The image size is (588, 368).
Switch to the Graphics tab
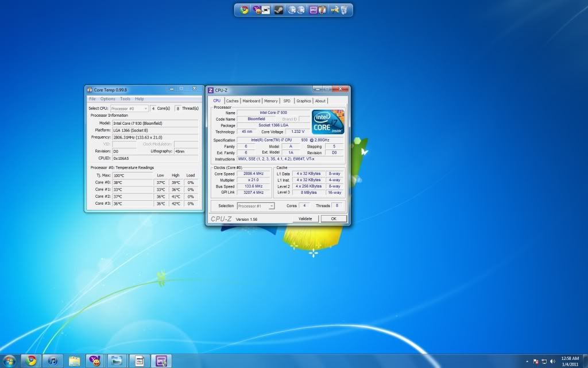click(x=304, y=101)
